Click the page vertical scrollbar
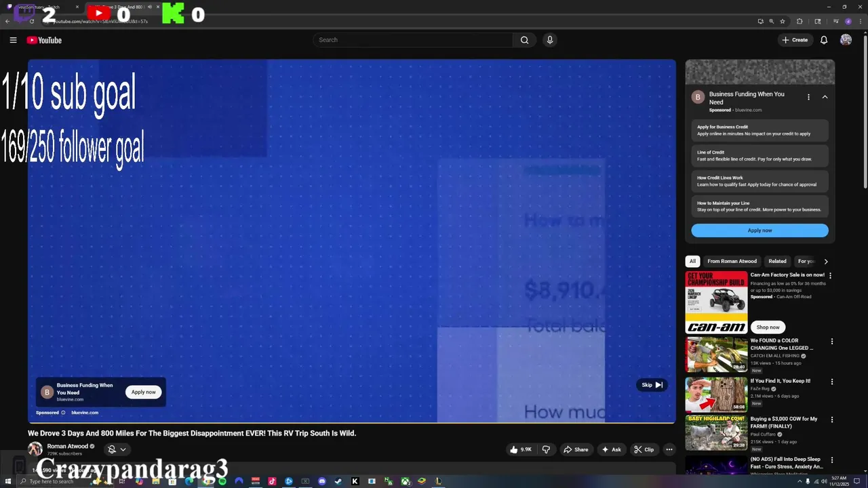Image resolution: width=868 pixels, height=488 pixels. [x=865, y=112]
